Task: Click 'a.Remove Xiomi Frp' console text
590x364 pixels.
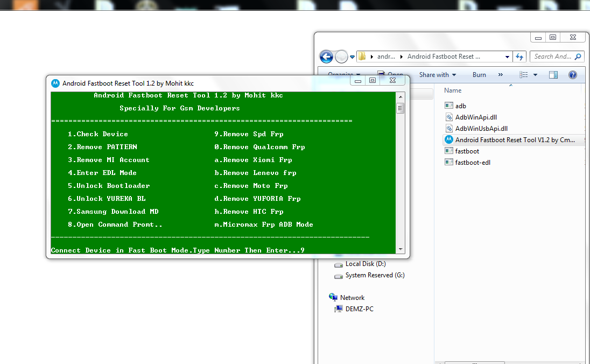Action: [253, 159]
